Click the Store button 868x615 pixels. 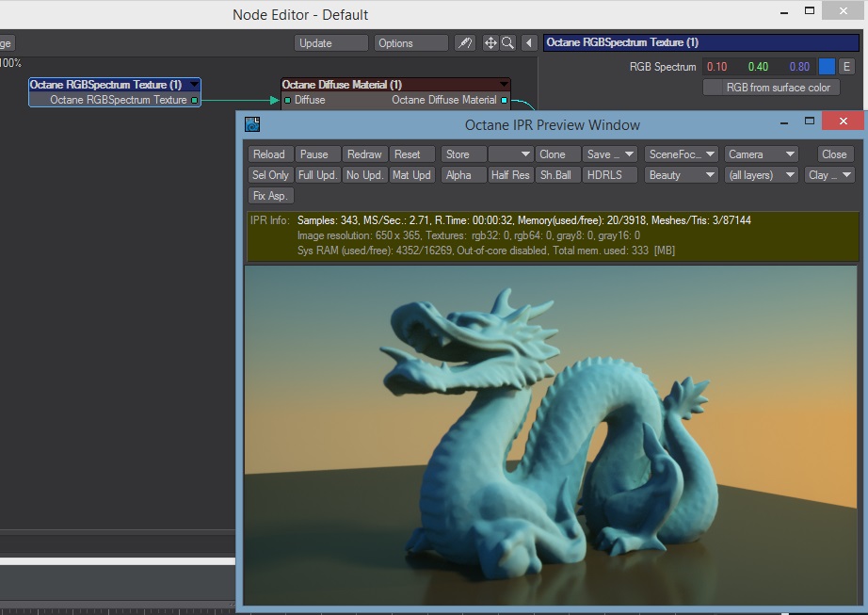(x=464, y=154)
